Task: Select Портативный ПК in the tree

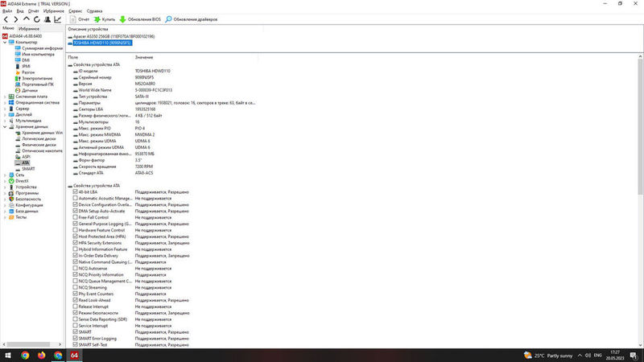Action: point(38,84)
